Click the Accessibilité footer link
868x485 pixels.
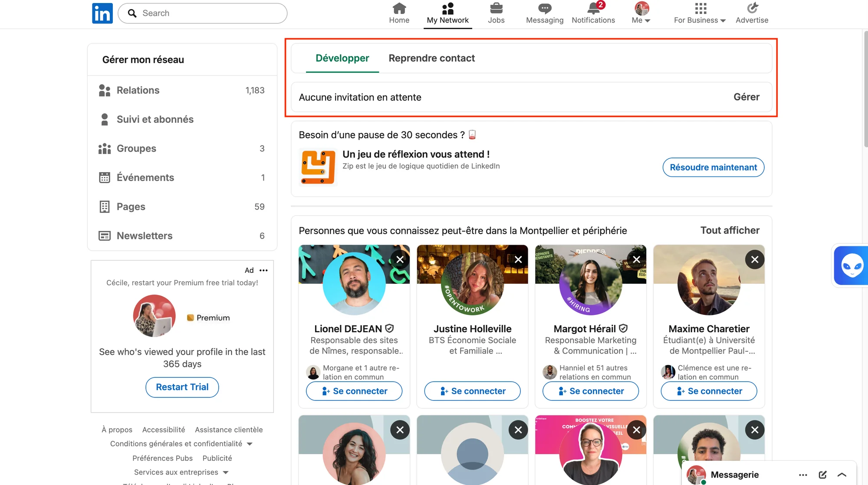pyautogui.click(x=164, y=429)
